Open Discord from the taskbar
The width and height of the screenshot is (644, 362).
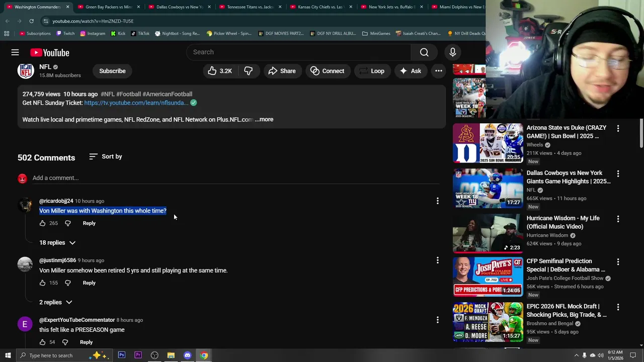pos(187,355)
